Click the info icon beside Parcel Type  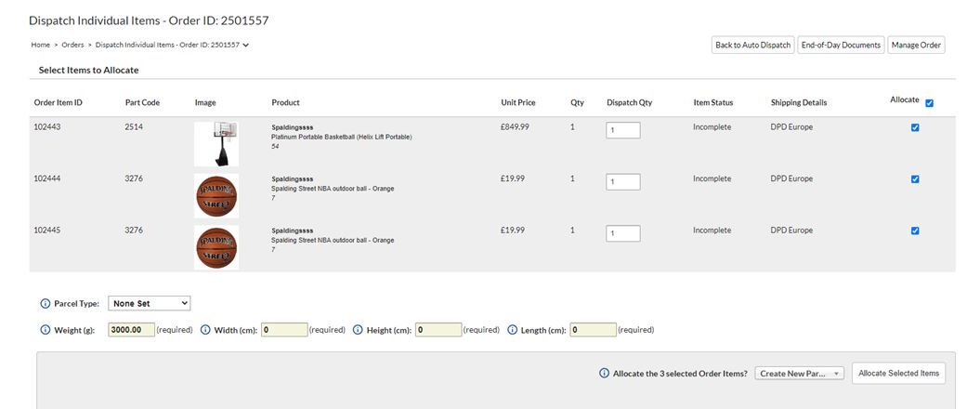tap(45, 304)
